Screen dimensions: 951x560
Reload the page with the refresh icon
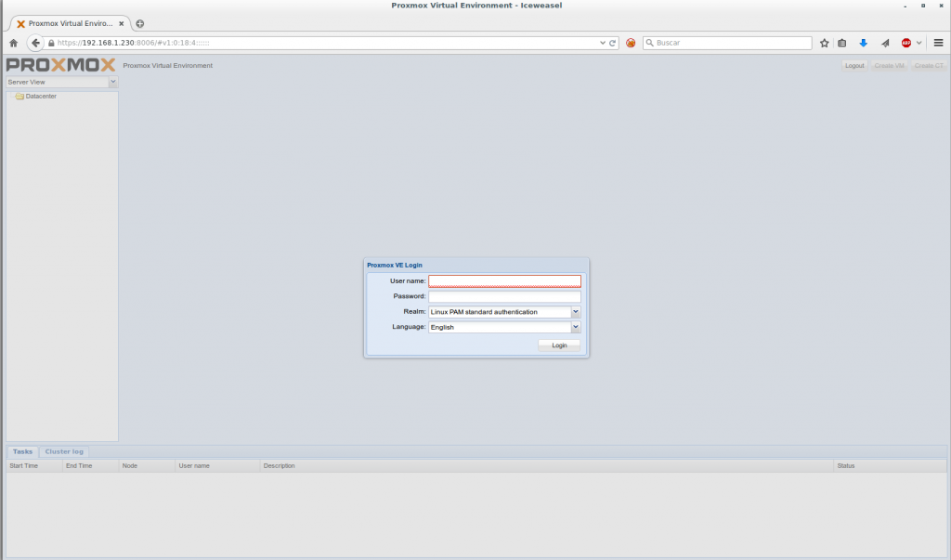tap(613, 43)
